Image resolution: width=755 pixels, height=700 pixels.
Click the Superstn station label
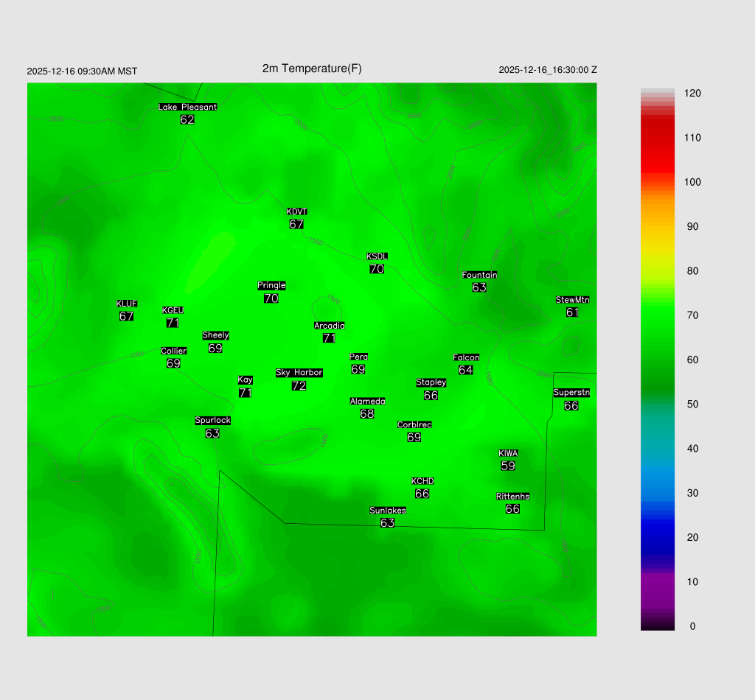pos(571,393)
